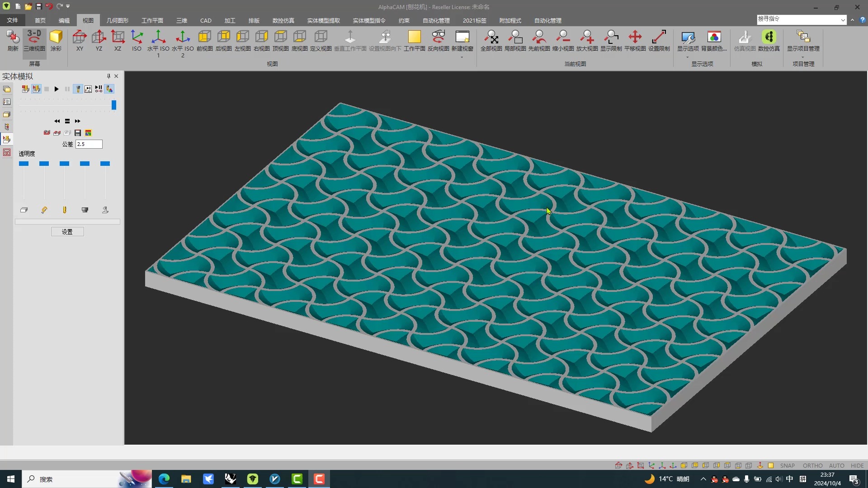Switch to the 加工 machining tab
Image resolution: width=868 pixels, height=488 pixels.
(230, 20)
